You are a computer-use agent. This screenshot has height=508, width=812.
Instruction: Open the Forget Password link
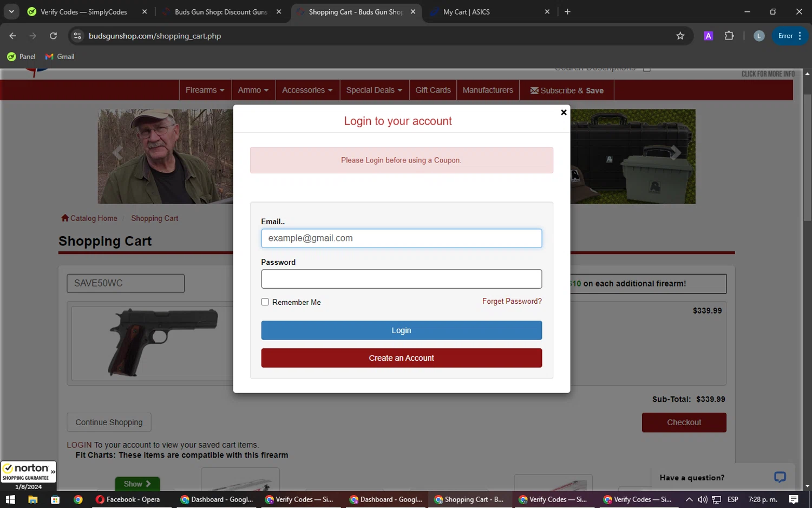click(x=512, y=301)
